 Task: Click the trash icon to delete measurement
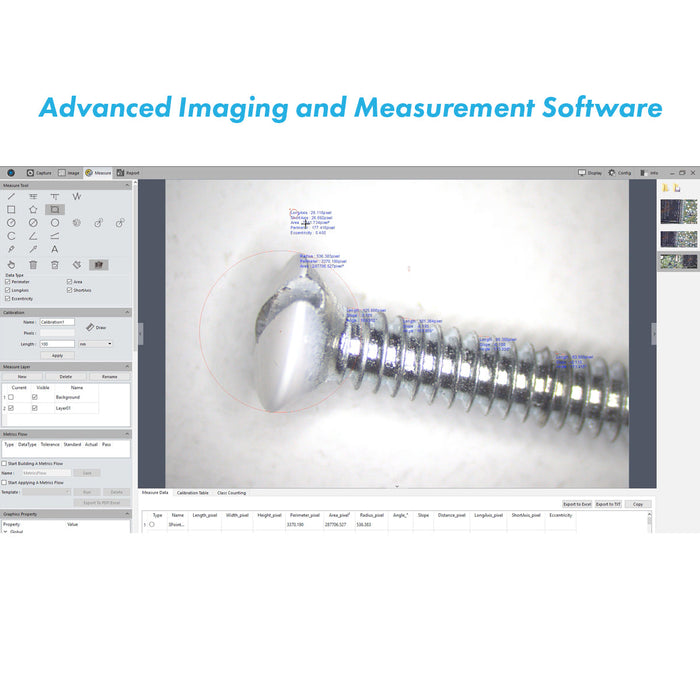pyautogui.click(x=33, y=265)
